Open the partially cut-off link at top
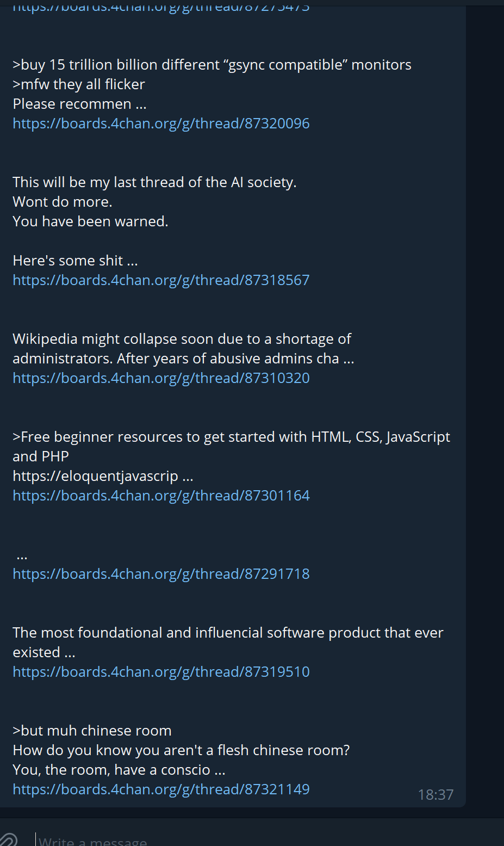The image size is (504, 846). pos(161,6)
